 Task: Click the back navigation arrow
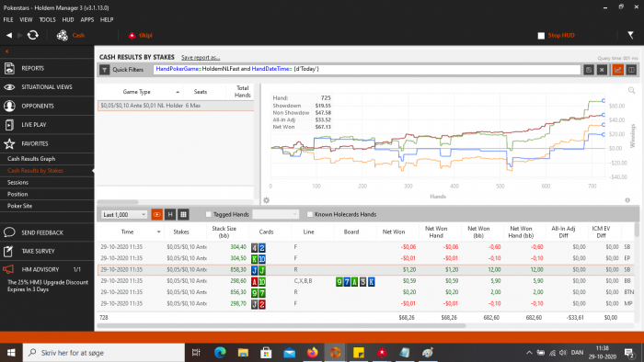pos(9,35)
